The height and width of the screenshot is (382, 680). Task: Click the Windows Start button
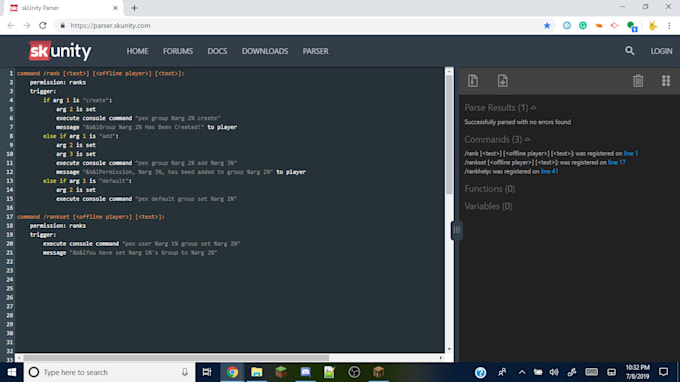[x=12, y=372]
